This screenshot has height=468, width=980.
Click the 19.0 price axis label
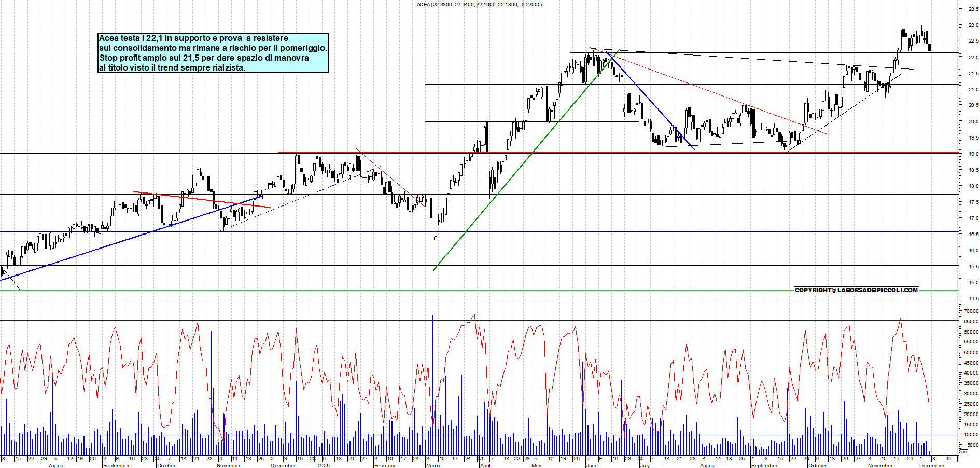coord(973,154)
